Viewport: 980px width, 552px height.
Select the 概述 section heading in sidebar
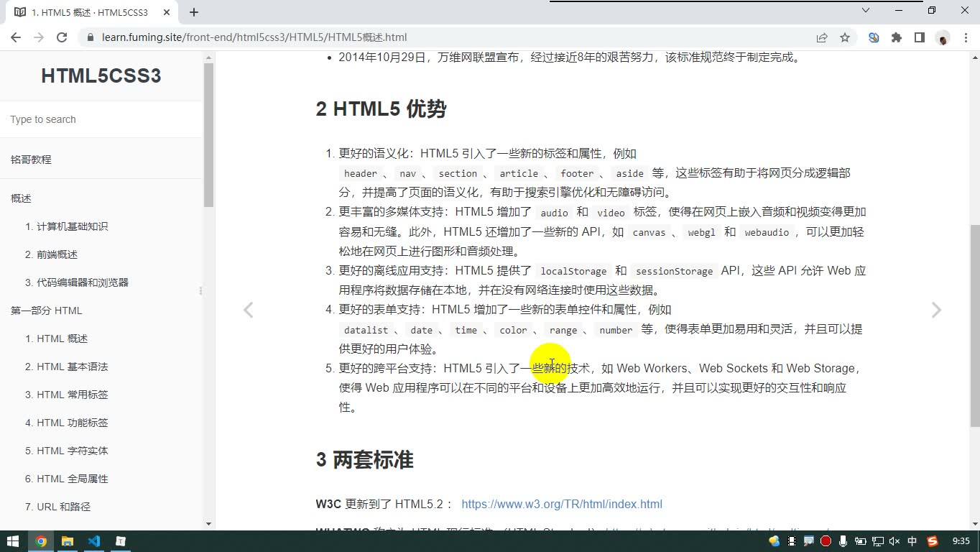tap(21, 198)
